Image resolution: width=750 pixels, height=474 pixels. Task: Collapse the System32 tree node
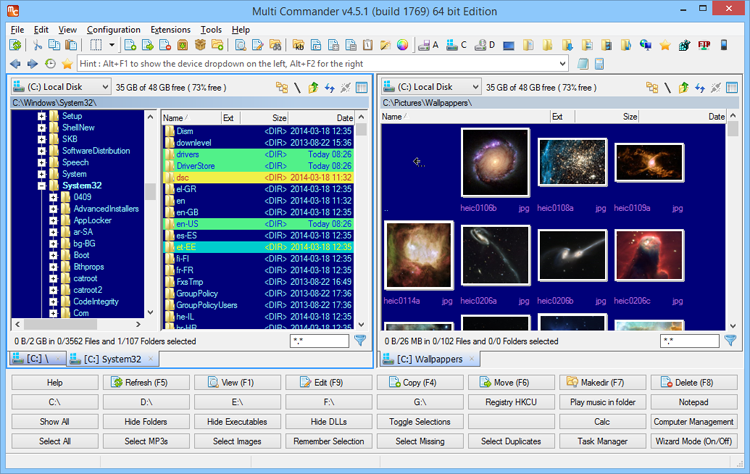(41, 185)
